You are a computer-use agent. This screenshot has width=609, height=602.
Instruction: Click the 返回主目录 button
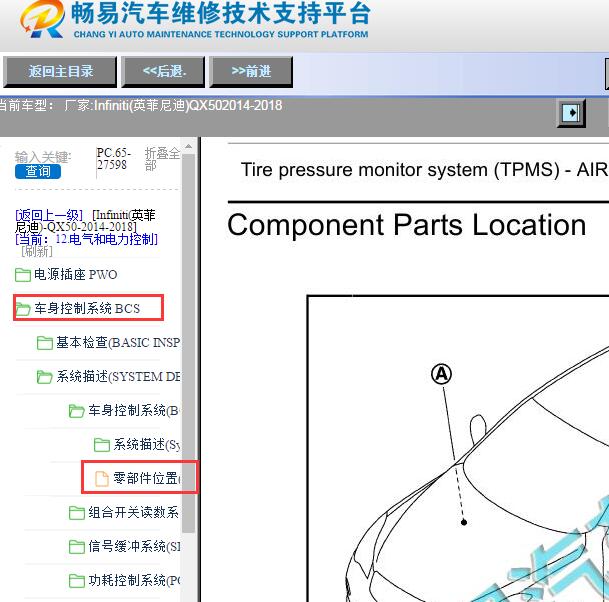coord(60,71)
